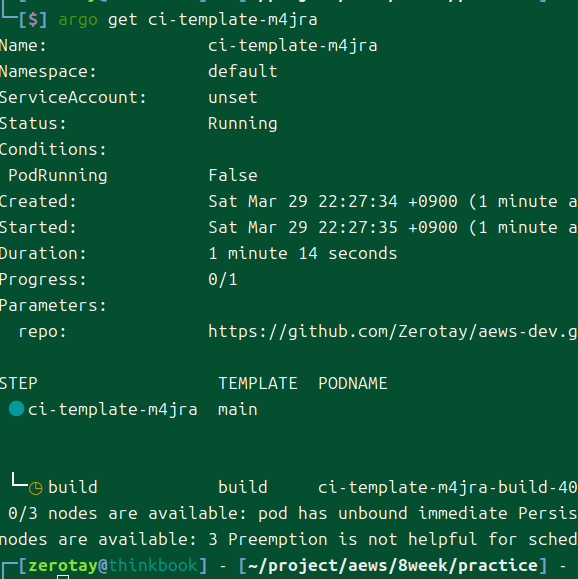
Task: Click the Progress value 0/1
Action: tap(223, 279)
